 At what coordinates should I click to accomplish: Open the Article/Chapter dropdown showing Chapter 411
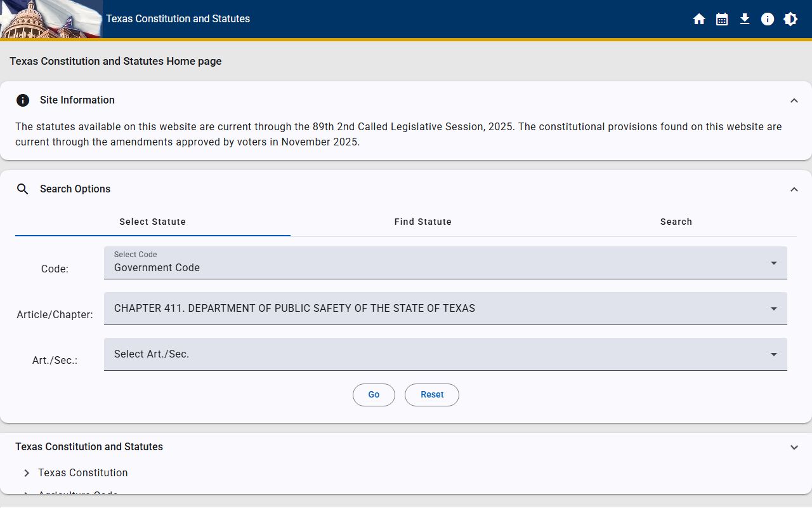click(445, 309)
